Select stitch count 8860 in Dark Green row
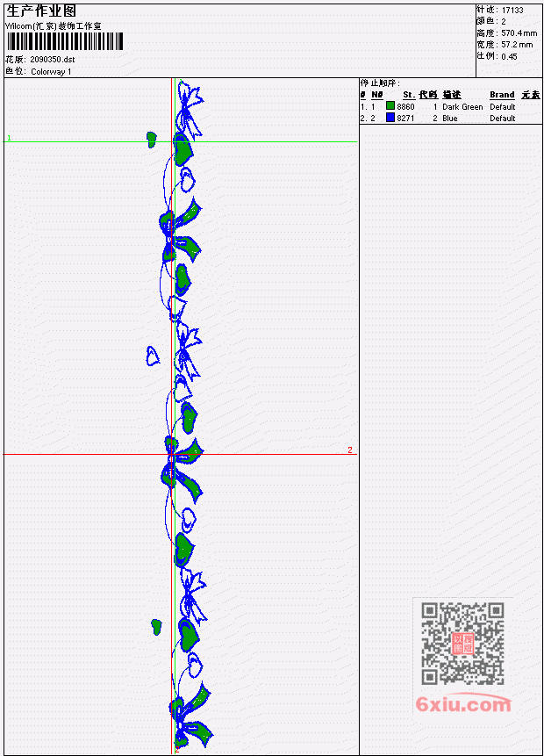544x756 pixels. [405, 106]
